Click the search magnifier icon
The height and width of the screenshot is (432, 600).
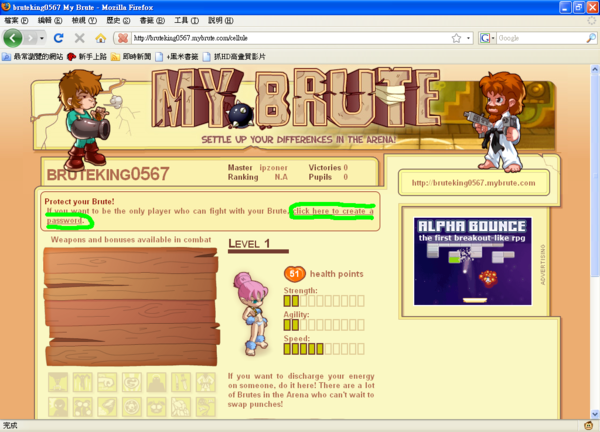(591, 38)
